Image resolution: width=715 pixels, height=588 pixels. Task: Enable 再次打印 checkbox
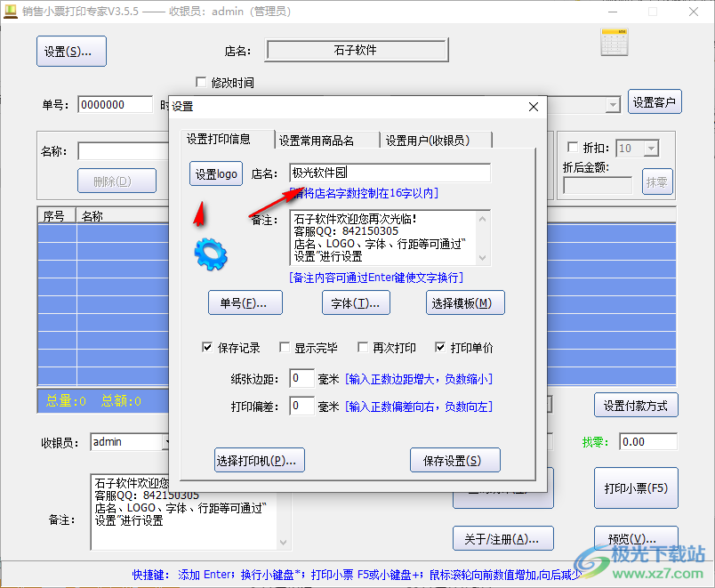click(x=363, y=348)
